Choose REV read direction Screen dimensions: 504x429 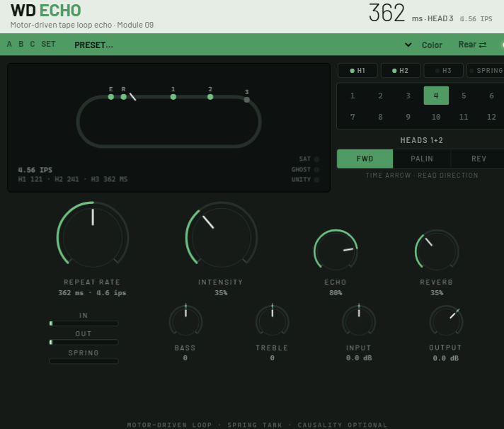[479, 159]
